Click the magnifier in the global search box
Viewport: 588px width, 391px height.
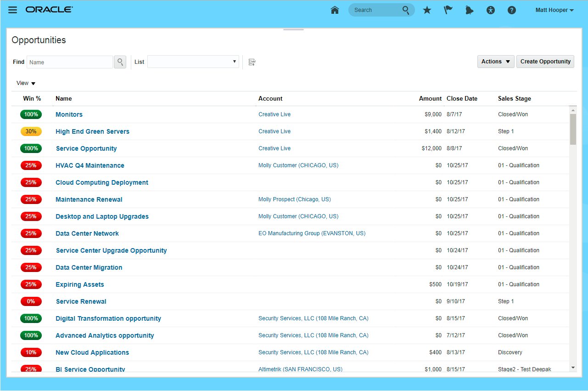(406, 10)
